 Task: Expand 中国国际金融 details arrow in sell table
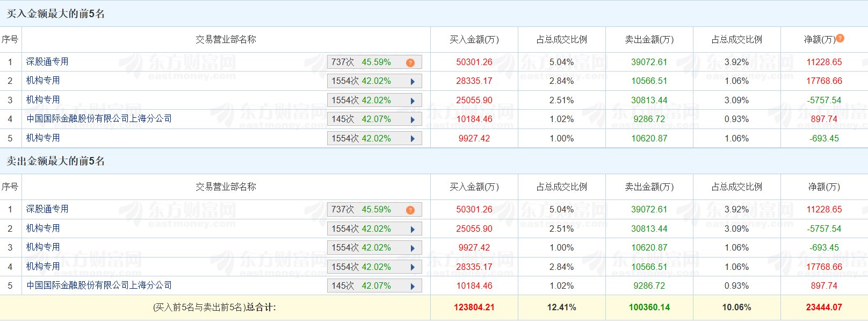click(x=413, y=286)
